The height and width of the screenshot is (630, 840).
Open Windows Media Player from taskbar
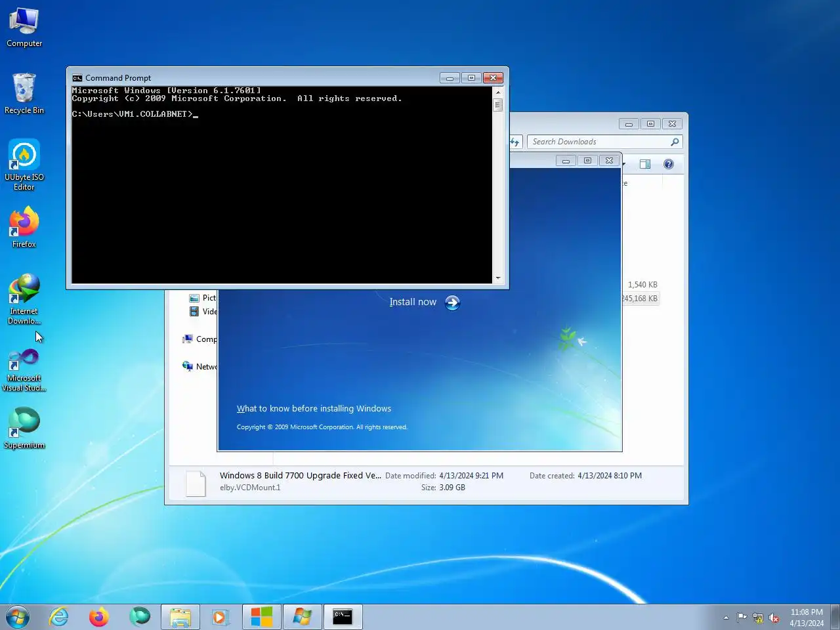(220, 617)
